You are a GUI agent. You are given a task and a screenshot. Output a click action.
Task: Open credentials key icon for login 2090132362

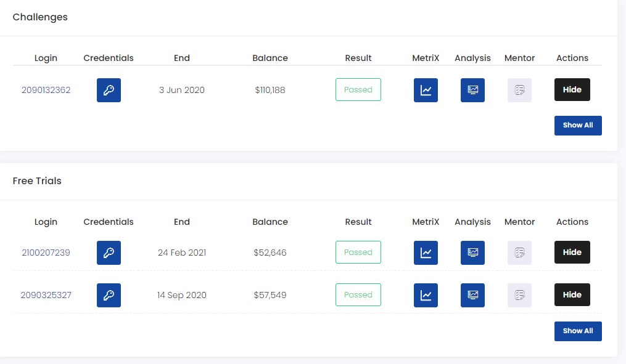click(109, 90)
